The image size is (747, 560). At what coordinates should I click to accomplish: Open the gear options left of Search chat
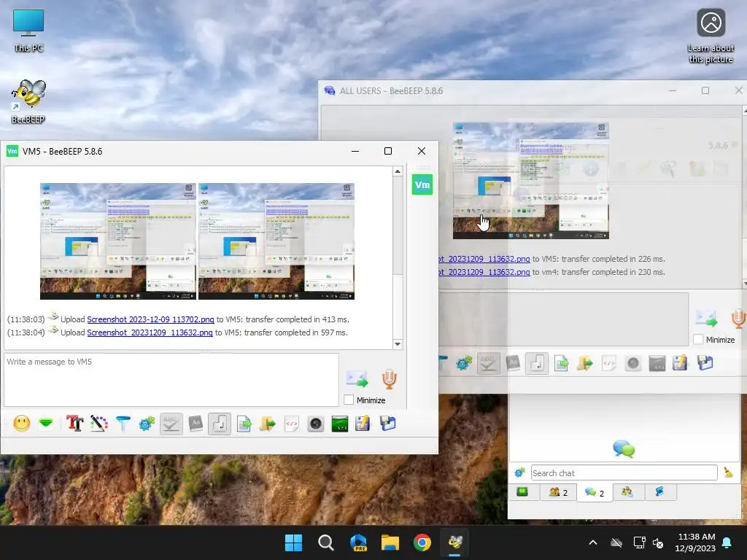click(519, 472)
